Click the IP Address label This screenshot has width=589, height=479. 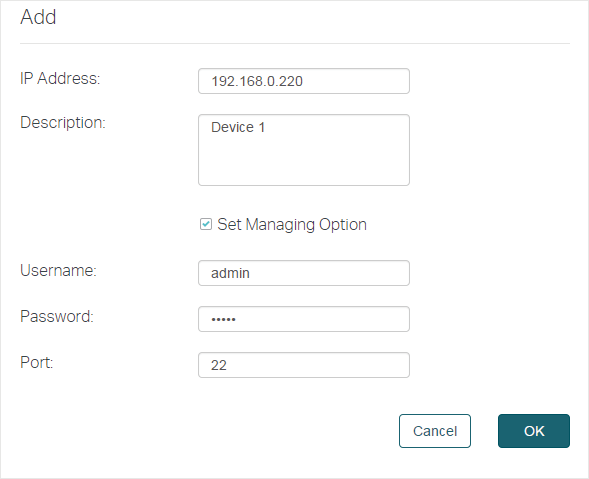coord(60,79)
